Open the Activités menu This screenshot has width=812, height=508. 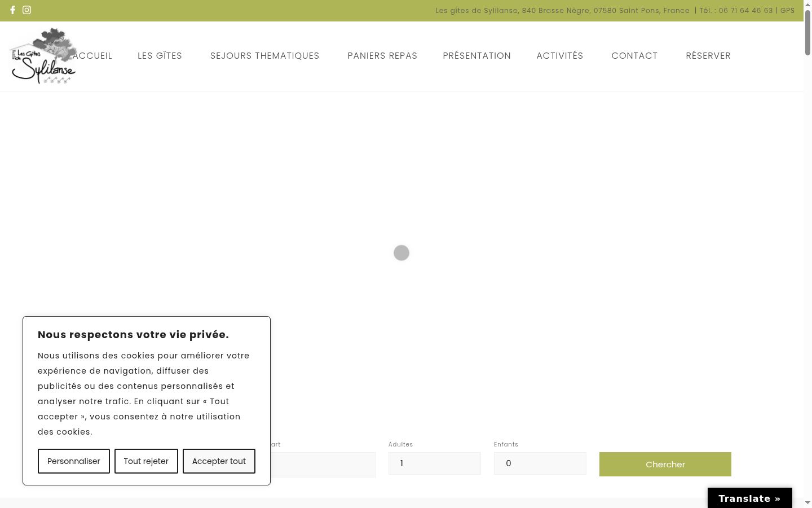click(x=560, y=56)
